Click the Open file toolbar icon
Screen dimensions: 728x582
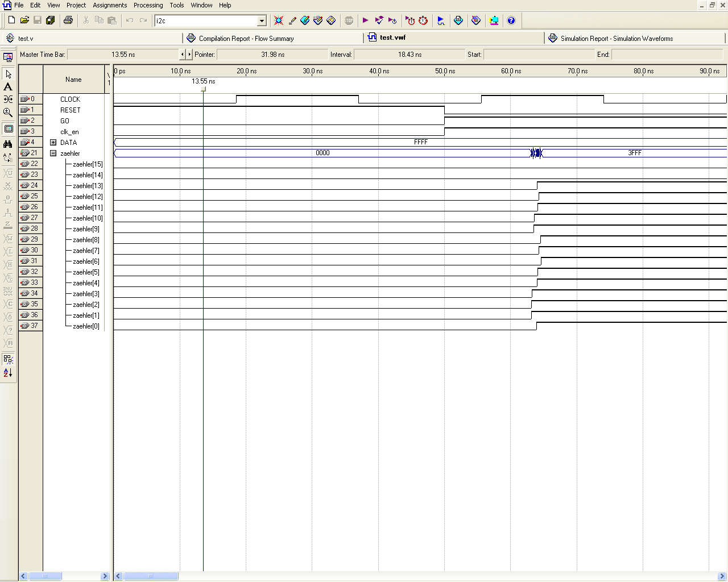24,20
